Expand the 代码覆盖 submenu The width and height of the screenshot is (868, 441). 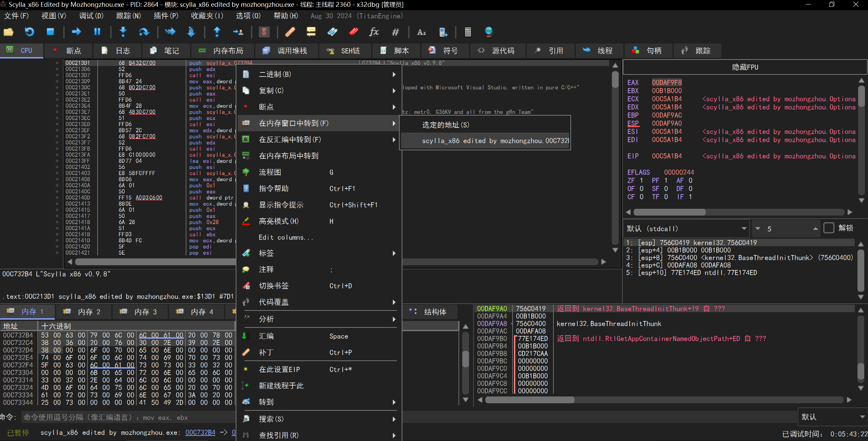pos(319,302)
